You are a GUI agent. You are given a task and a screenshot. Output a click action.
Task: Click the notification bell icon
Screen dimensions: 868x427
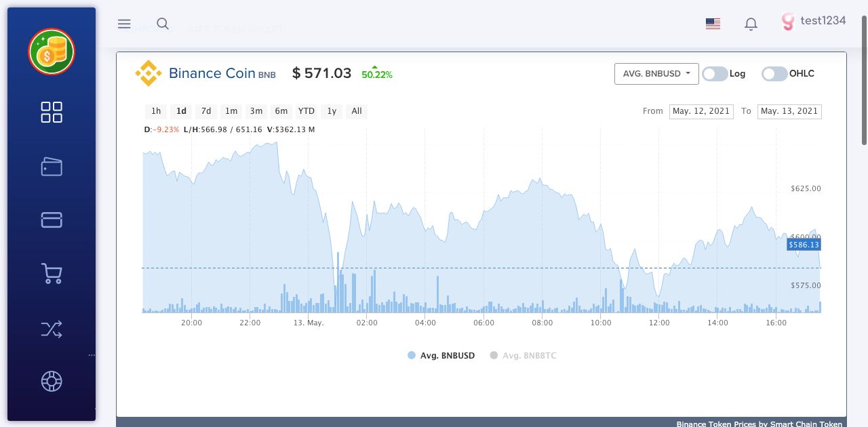click(751, 24)
